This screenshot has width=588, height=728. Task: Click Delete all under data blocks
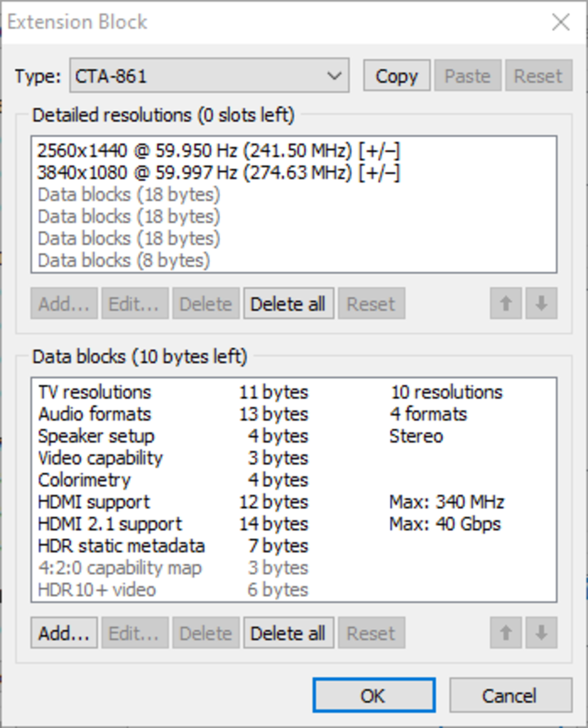click(x=288, y=633)
